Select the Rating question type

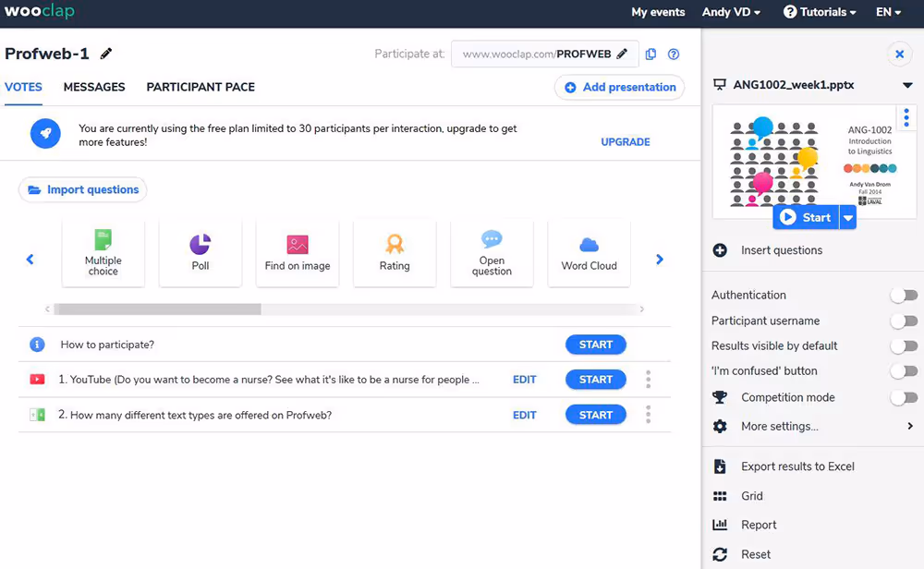pyautogui.click(x=395, y=253)
